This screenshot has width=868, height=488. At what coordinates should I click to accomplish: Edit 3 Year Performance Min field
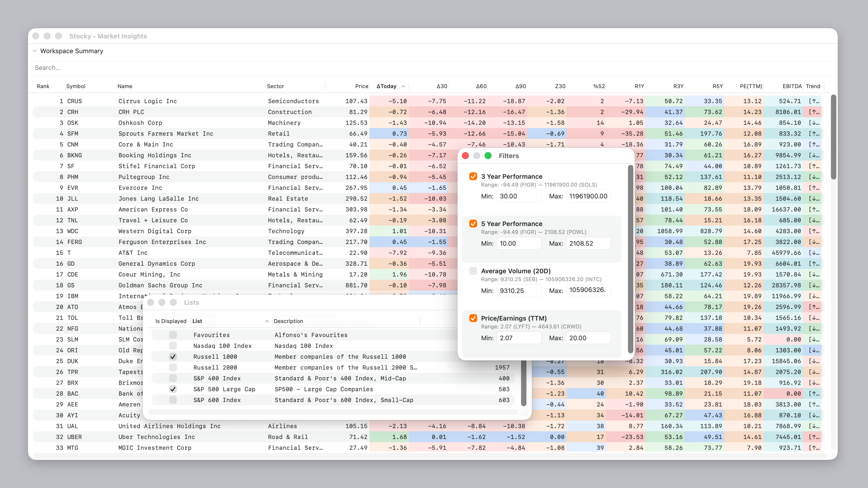pos(519,196)
